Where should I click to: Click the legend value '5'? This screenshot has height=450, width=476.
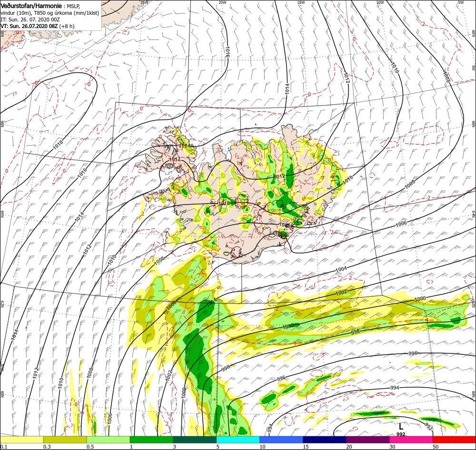coord(218,447)
